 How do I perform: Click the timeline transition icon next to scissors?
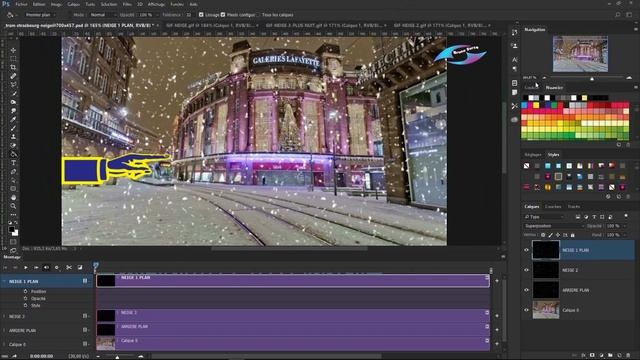(x=80, y=268)
